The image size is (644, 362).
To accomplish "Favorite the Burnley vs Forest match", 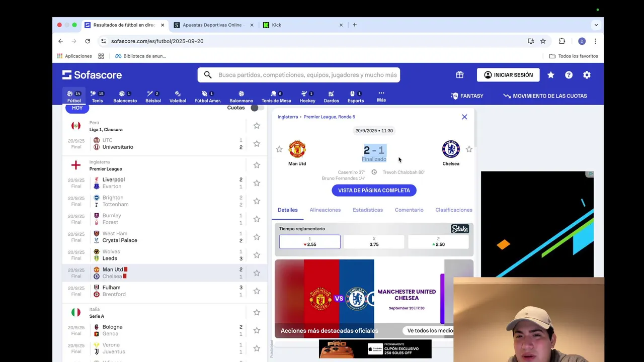I will point(257,219).
